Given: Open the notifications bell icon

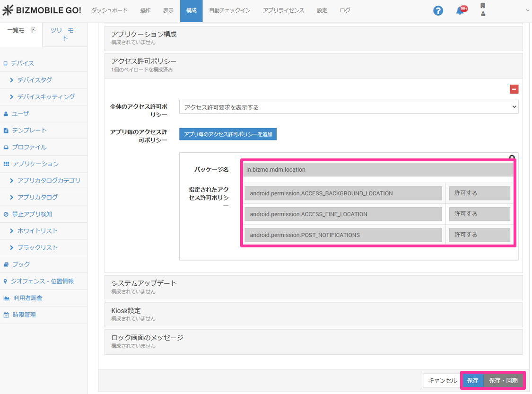Looking at the screenshot, I should coord(460,11).
